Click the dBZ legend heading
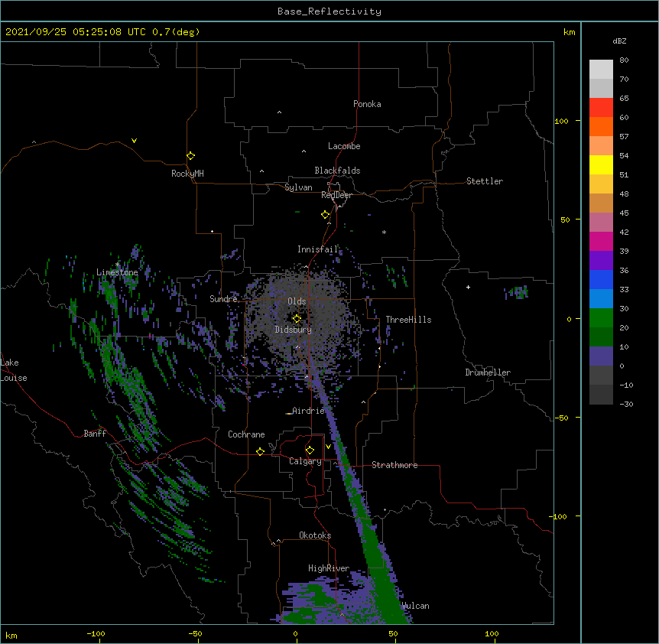Screen dimensions: 659x644 (x=619, y=41)
